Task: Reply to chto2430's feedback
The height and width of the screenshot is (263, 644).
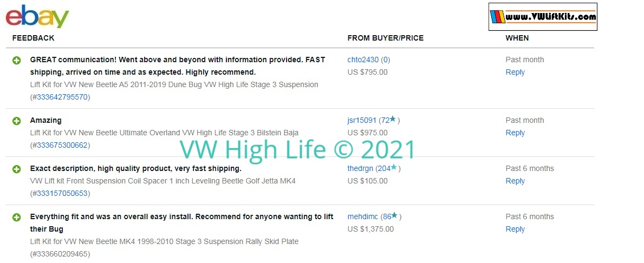Action: pos(515,72)
